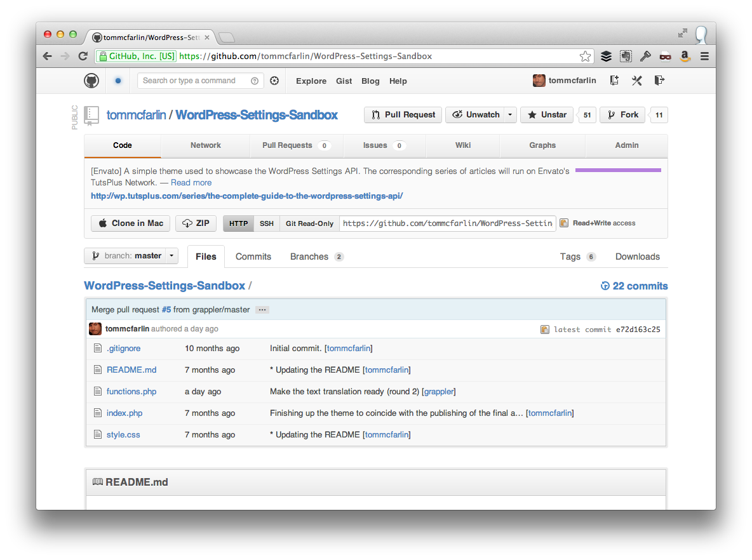The image size is (752, 560).
Task: Open account settings via the wrench icon
Action: pyautogui.click(x=636, y=81)
